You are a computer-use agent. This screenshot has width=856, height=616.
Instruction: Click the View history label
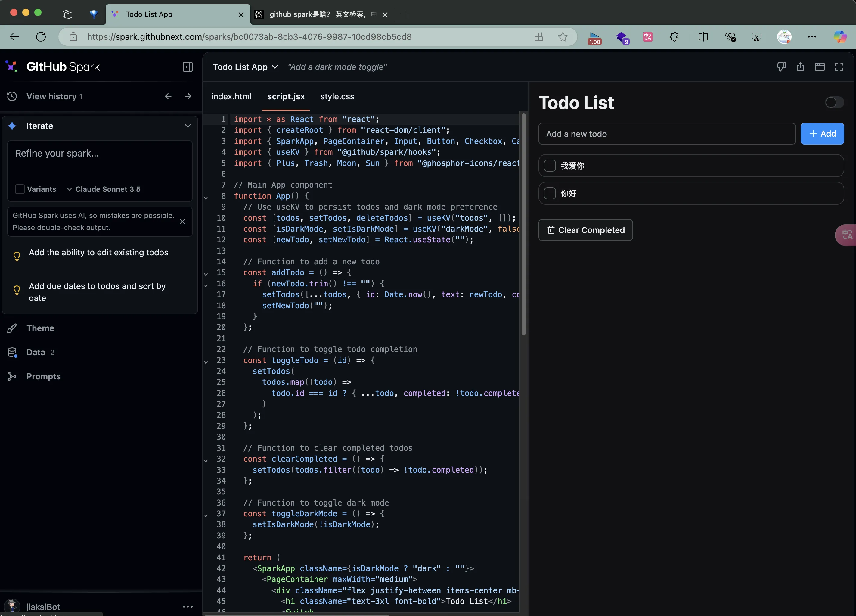coord(51,96)
